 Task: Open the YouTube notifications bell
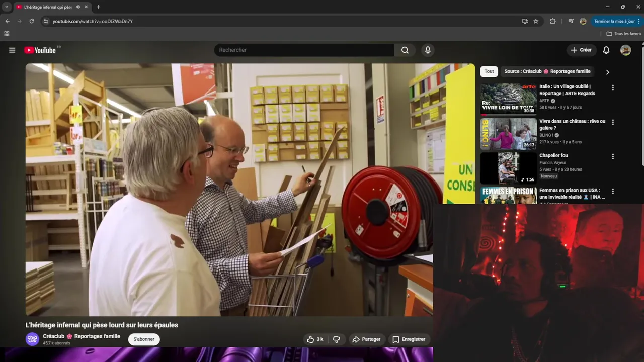(x=606, y=50)
